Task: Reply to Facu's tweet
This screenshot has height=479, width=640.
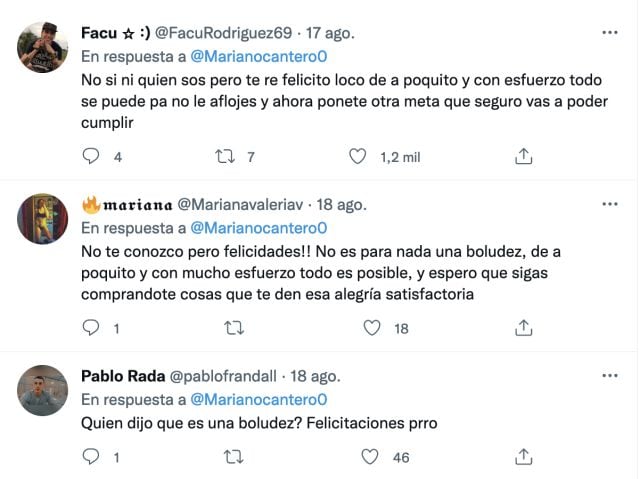Action: tap(91, 156)
